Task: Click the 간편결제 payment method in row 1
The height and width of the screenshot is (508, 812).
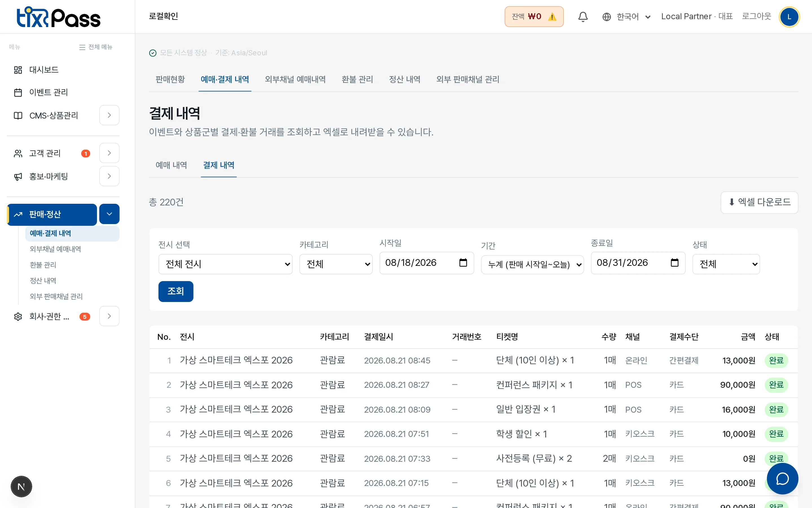Action: pos(683,360)
